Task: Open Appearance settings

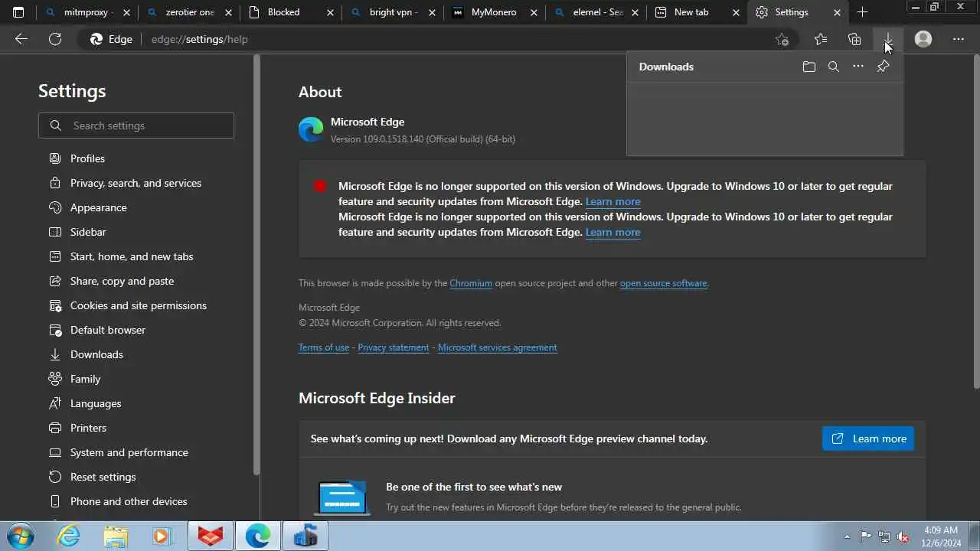Action: 98,207
